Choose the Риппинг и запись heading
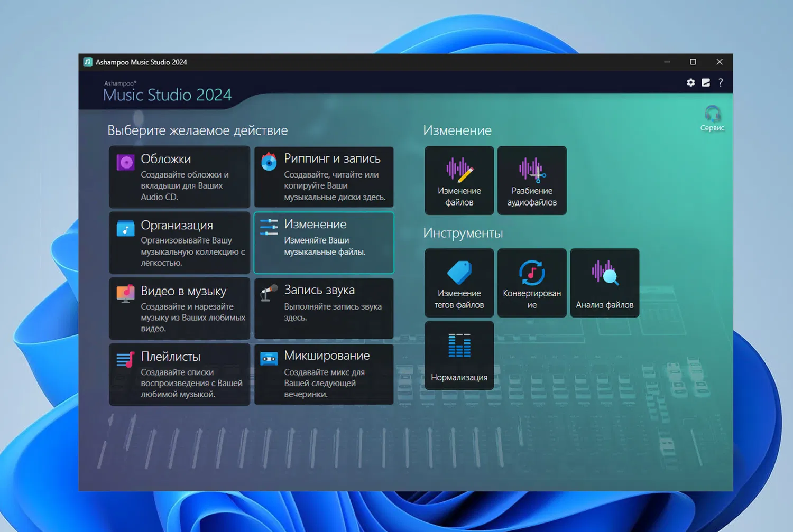Image resolution: width=793 pixels, height=532 pixels. (x=332, y=158)
